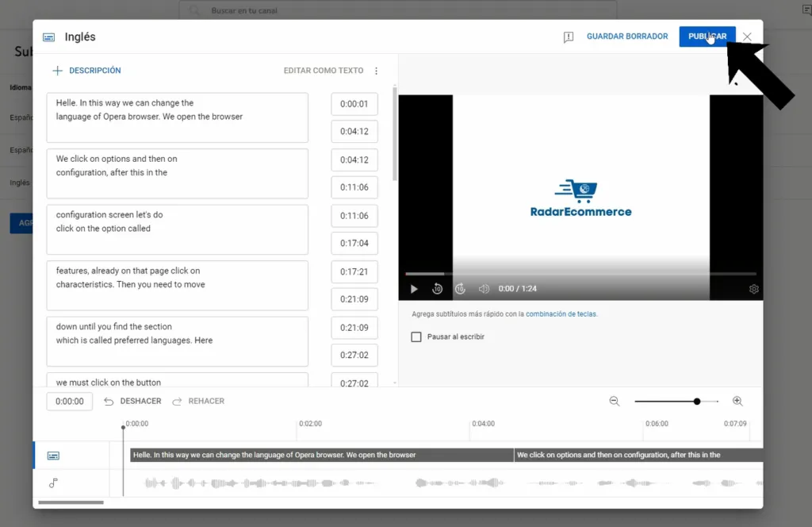The width and height of the screenshot is (812, 527).
Task: Click the search magnifier in the channel search
Action: [x=194, y=10]
